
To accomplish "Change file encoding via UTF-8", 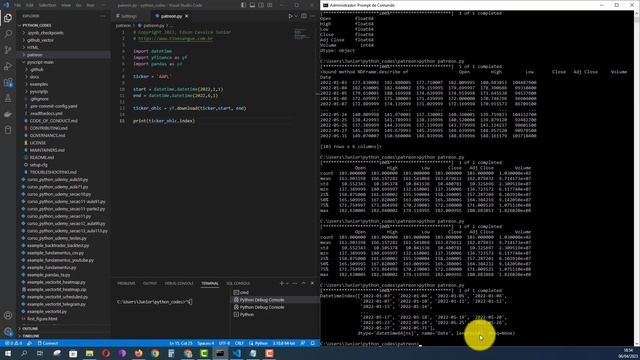I will [x=224, y=343].
